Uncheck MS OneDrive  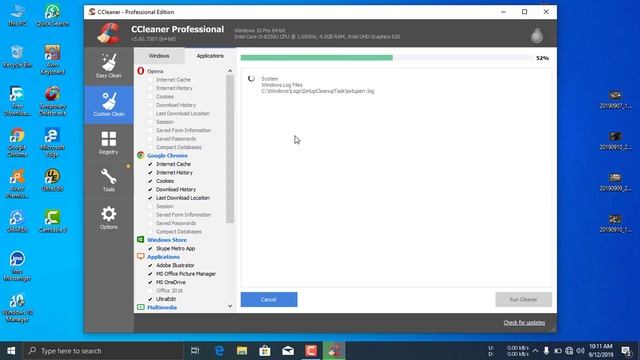click(x=150, y=282)
